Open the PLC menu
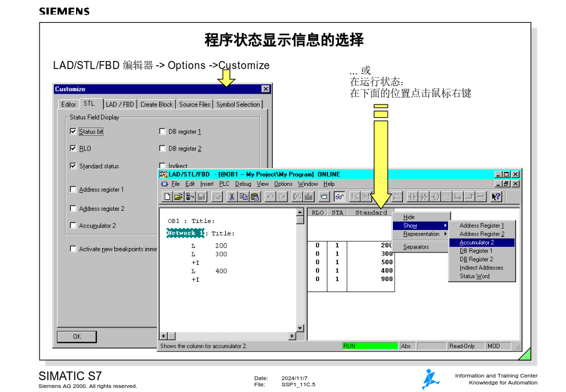Viewport: 566px width, 392px height. (x=224, y=184)
